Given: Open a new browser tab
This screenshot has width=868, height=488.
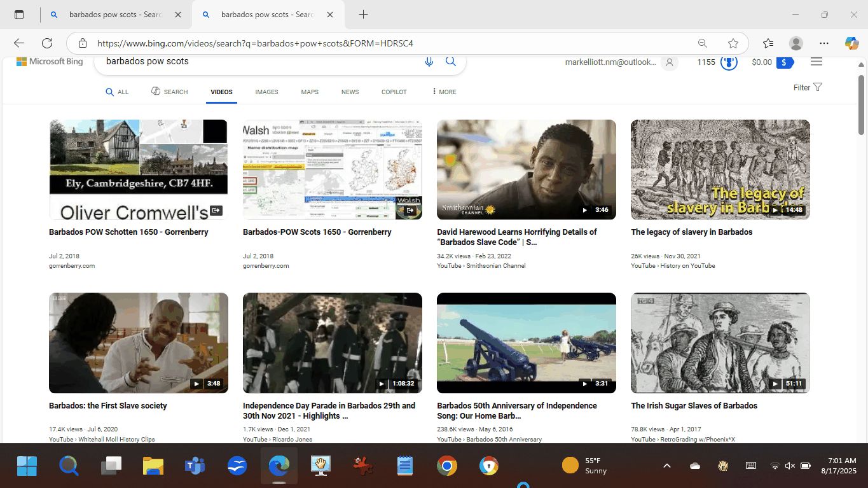Looking at the screenshot, I should [x=363, y=15].
